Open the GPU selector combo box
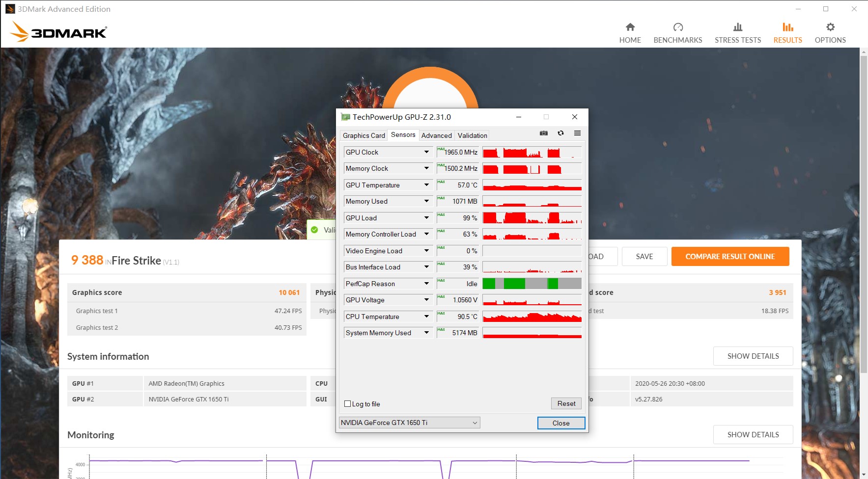The width and height of the screenshot is (868, 479). (x=409, y=423)
